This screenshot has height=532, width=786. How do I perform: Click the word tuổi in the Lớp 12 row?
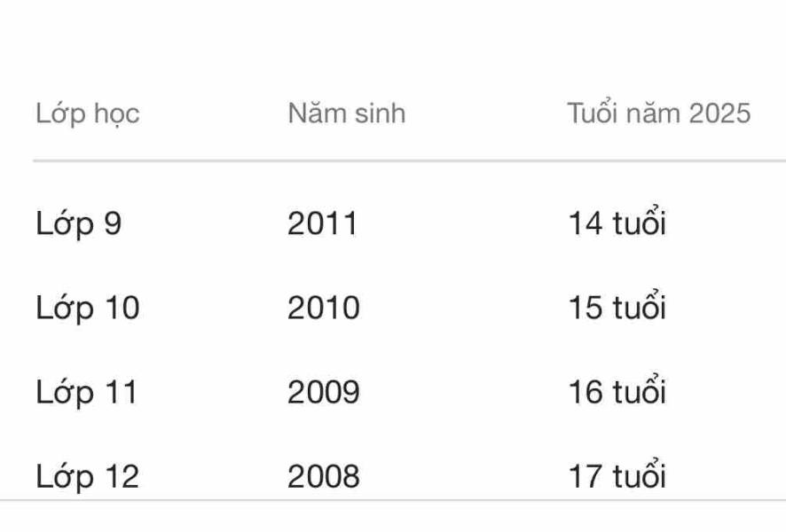point(639,476)
